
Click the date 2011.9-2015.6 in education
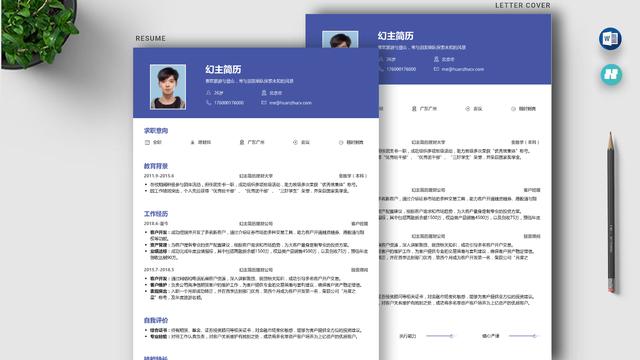[x=159, y=176]
